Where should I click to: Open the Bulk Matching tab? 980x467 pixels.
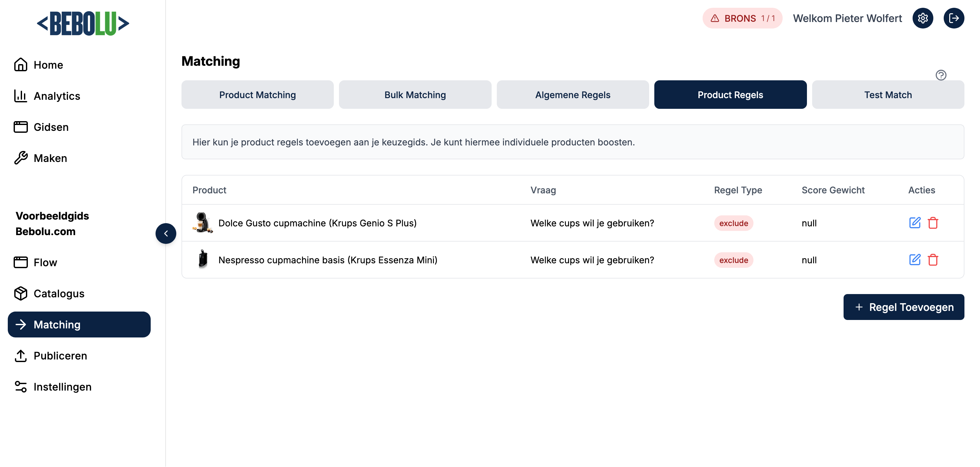pyautogui.click(x=415, y=95)
